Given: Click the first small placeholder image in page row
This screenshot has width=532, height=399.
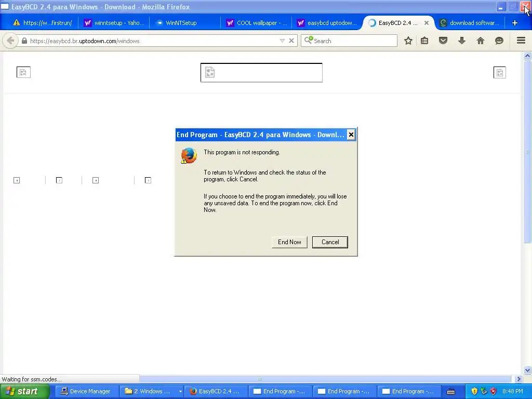Looking at the screenshot, I should (x=17, y=180).
